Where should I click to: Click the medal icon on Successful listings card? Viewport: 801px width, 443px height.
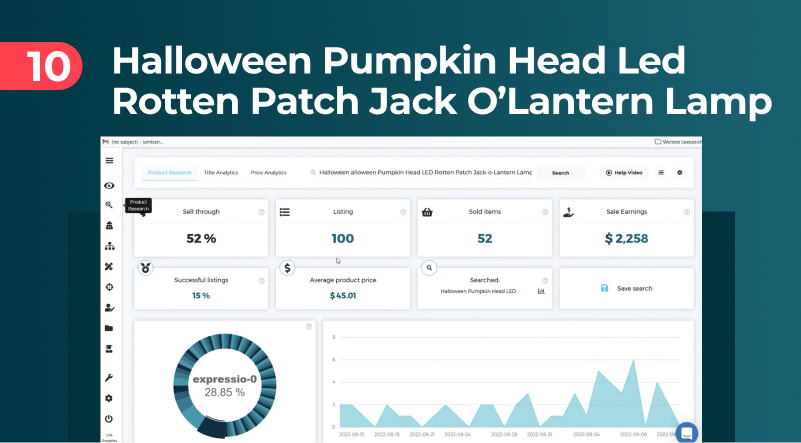146,268
